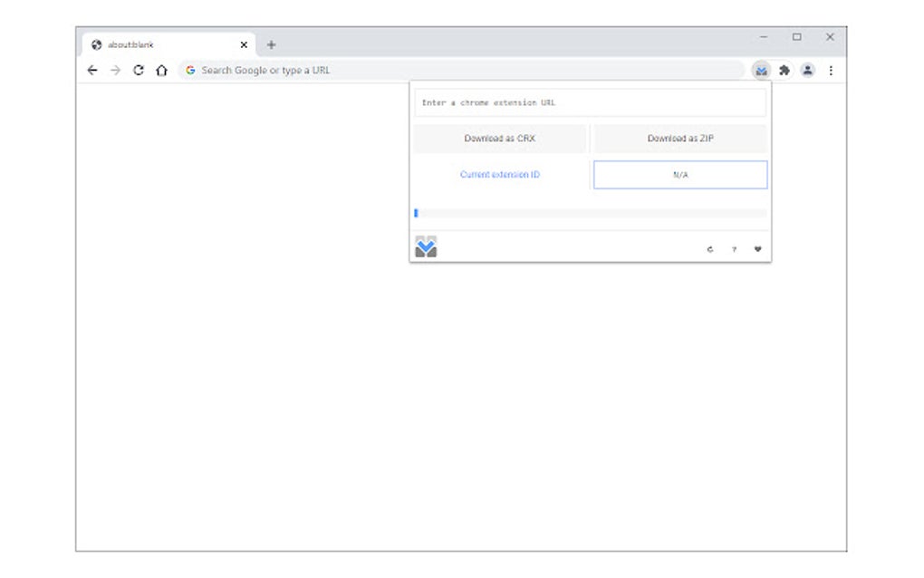Go back to previous page
The width and height of the screenshot is (924, 578).
(91, 70)
